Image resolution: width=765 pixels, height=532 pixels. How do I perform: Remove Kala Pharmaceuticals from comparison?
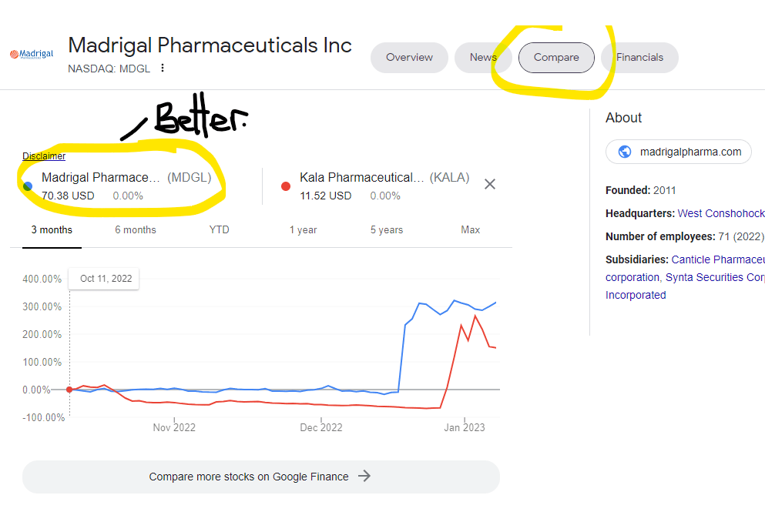pos(489,184)
